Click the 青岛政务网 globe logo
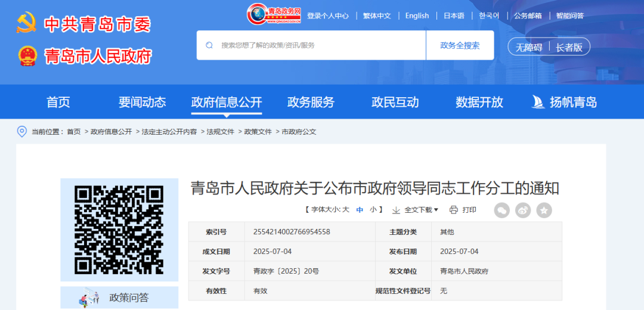Viewport: 644px width, 310px height. 258,14
